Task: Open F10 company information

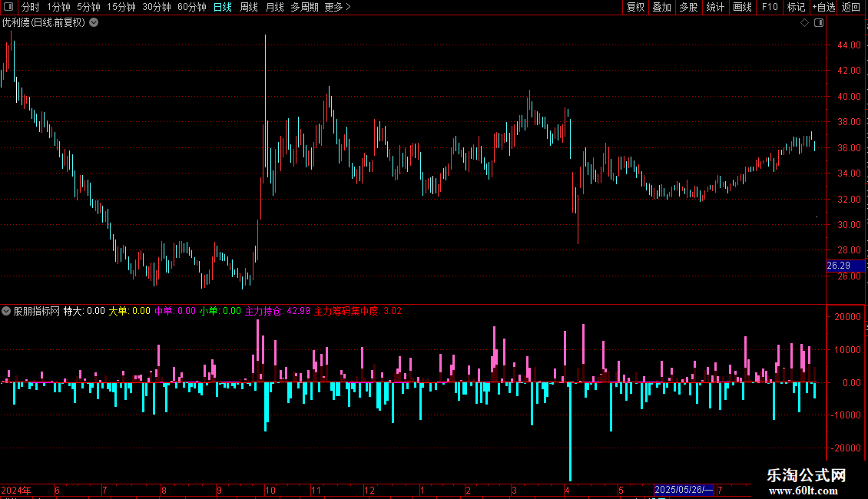Action: point(770,7)
